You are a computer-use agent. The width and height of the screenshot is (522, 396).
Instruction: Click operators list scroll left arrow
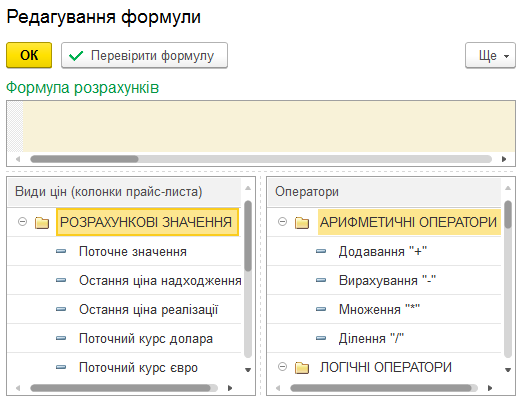click(278, 388)
